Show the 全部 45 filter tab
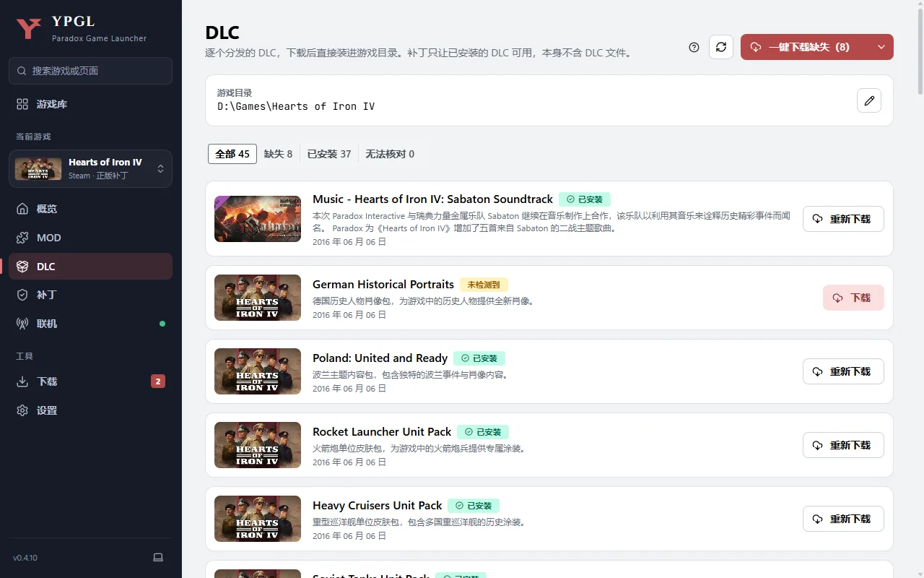The image size is (924, 578). (232, 154)
